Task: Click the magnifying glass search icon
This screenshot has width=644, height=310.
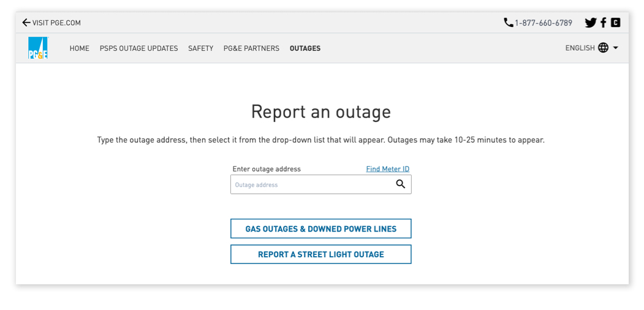Action: (x=401, y=184)
